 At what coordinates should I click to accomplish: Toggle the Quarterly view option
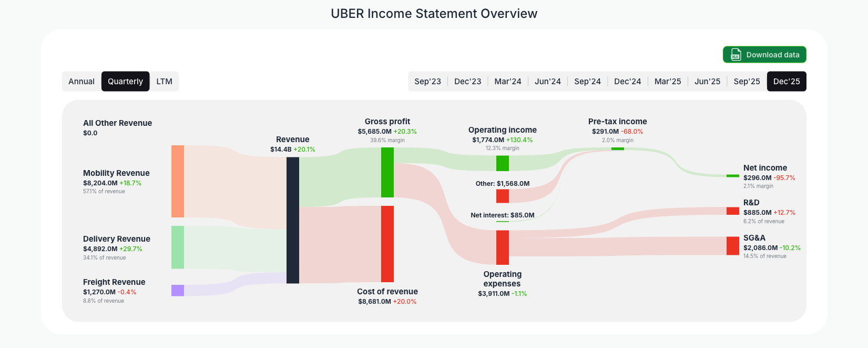pos(125,81)
